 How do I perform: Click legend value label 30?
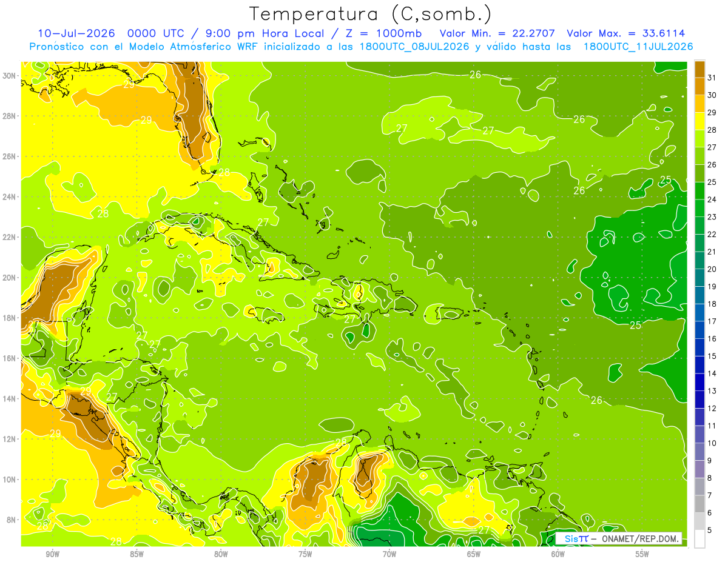pyautogui.click(x=712, y=95)
